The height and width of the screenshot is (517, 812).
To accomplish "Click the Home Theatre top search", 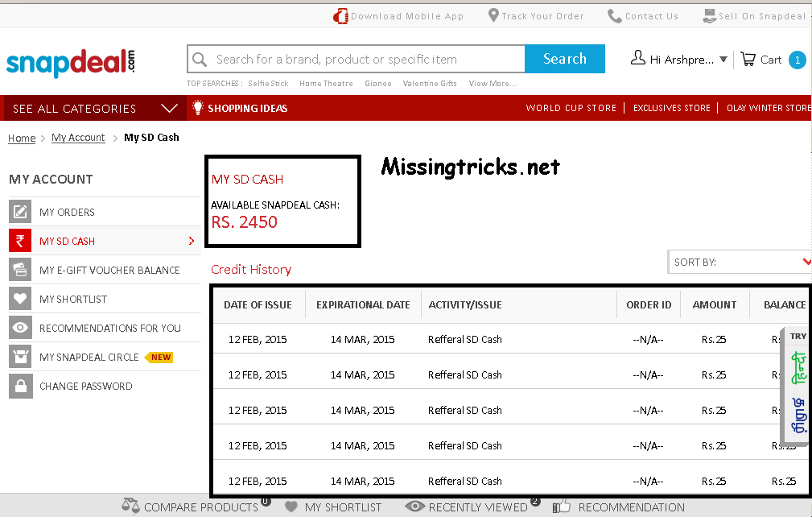I will [326, 84].
